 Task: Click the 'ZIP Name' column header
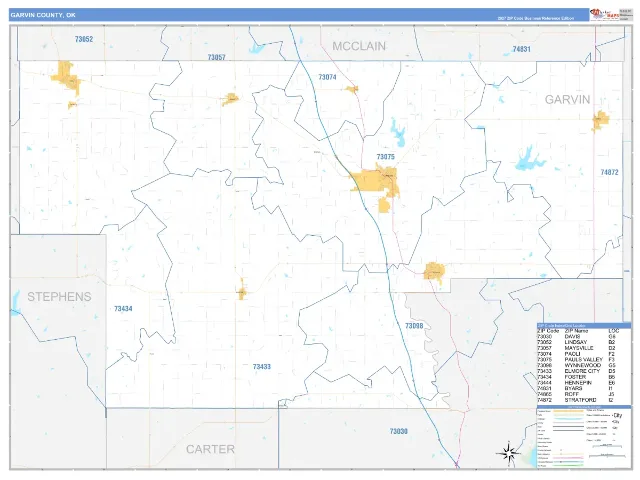tap(576, 331)
